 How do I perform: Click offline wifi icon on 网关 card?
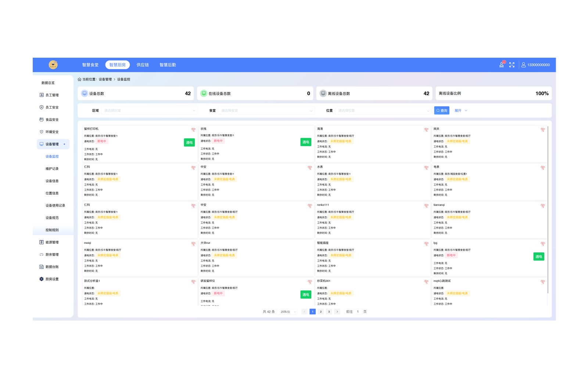(x=543, y=130)
